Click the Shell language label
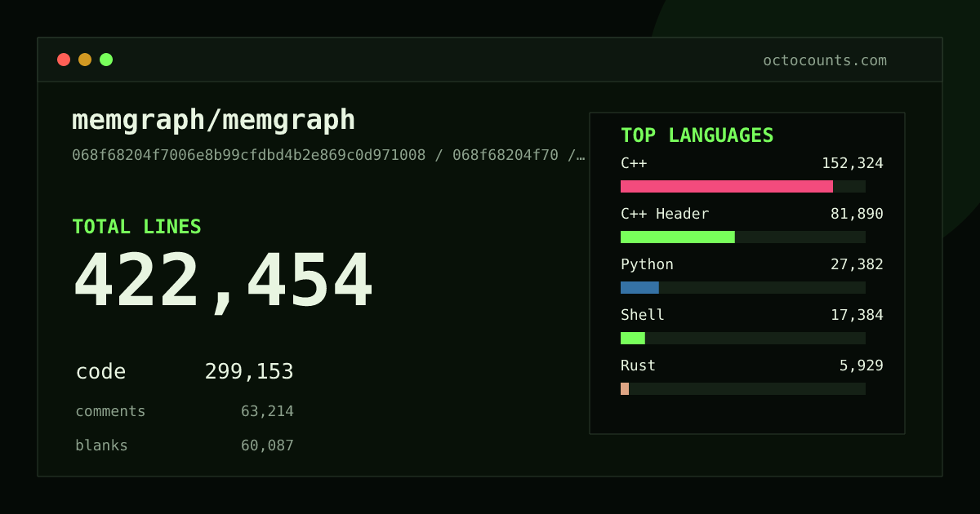980x514 pixels. tap(643, 315)
